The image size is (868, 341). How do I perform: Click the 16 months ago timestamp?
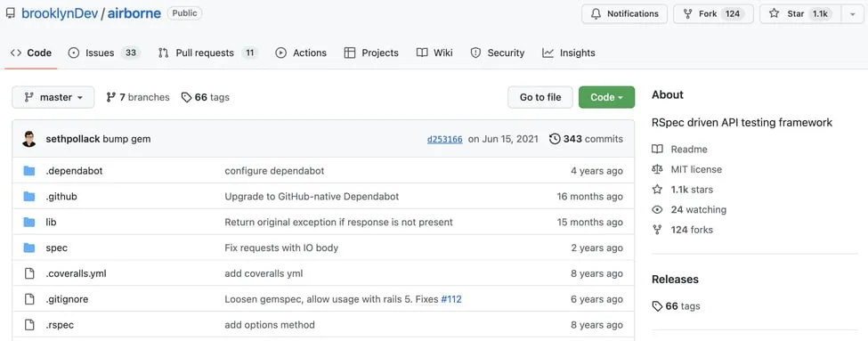coord(589,197)
